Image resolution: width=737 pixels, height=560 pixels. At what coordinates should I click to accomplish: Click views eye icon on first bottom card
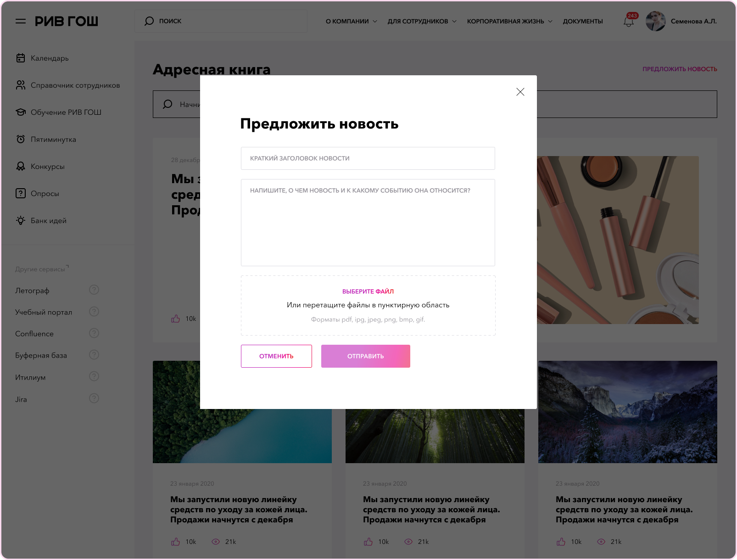click(216, 542)
